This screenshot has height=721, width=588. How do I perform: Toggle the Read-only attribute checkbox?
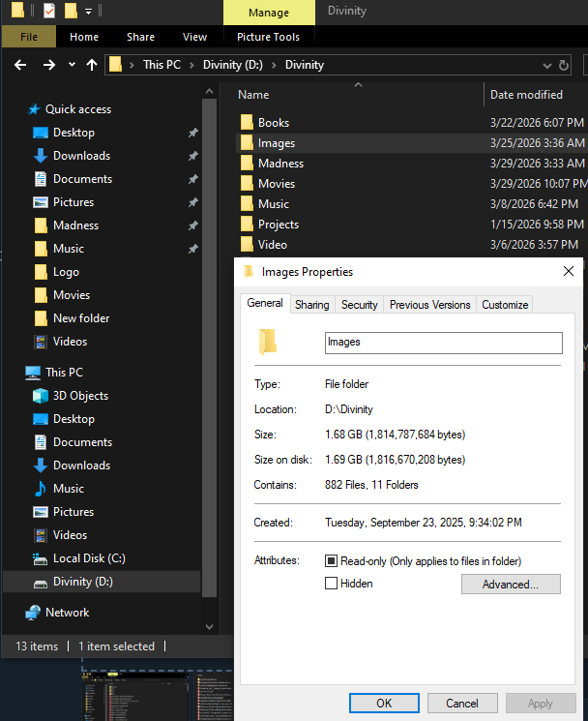[x=331, y=560]
